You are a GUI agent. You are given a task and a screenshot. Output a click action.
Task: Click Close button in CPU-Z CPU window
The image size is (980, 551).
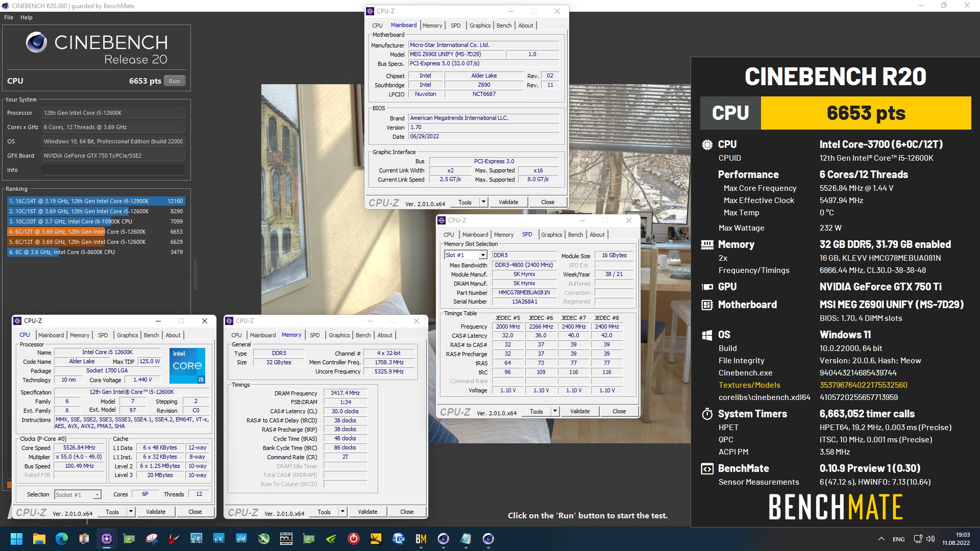[195, 512]
